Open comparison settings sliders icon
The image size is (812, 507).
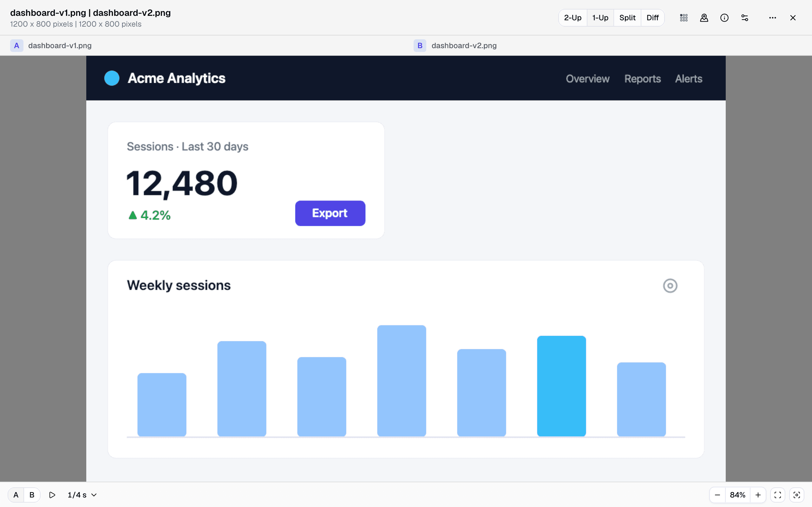click(744, 18)
